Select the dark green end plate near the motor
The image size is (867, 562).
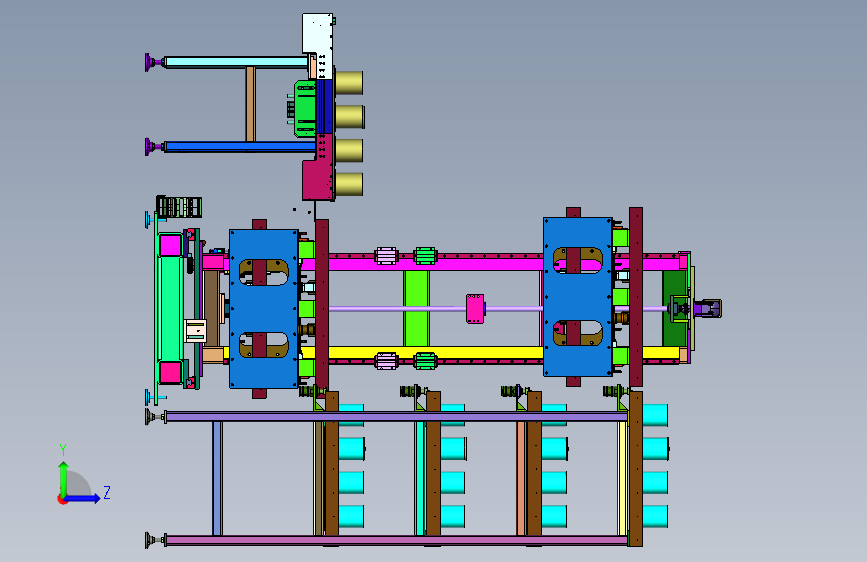click(674, 308)
